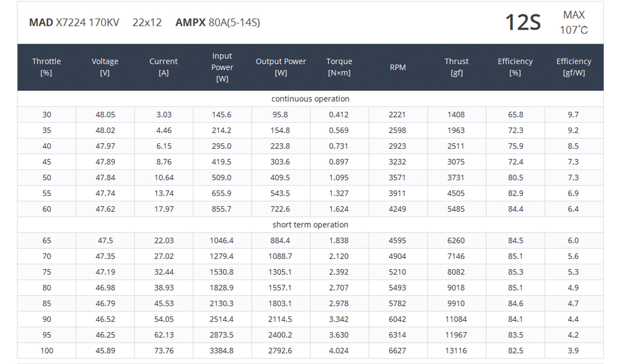Screen dimensions: 620x364
Task: Click the throttle 100 row cell
Action: [x=47, y=351]
